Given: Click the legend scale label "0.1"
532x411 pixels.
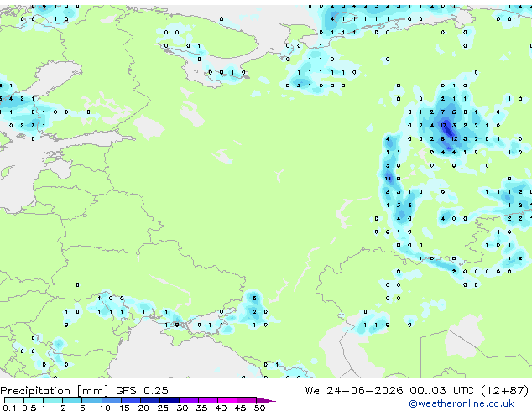Looking at the screenshot, I should [x=9, y=408].
